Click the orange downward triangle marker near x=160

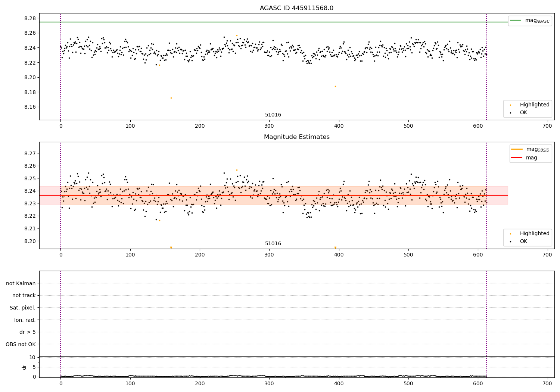pos(171,248)
